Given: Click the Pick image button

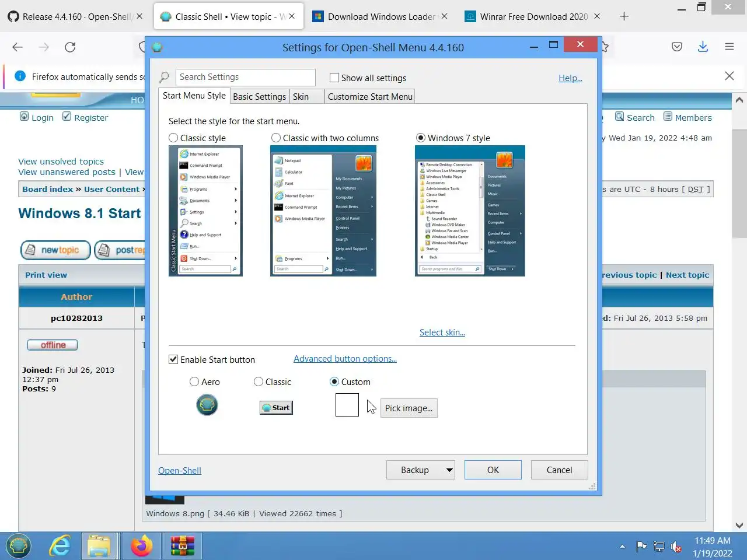Looking at the screenshot, I should point(409,408).
